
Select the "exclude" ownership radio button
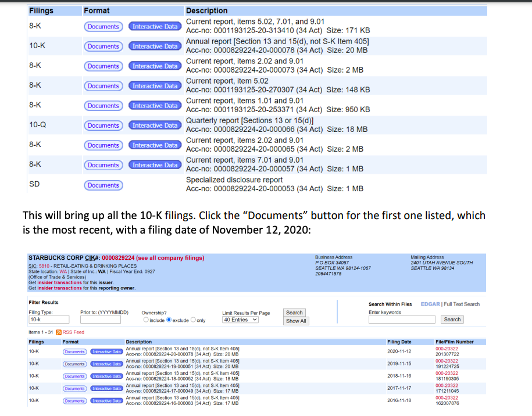pyautogui.click(x=169, y=320)
